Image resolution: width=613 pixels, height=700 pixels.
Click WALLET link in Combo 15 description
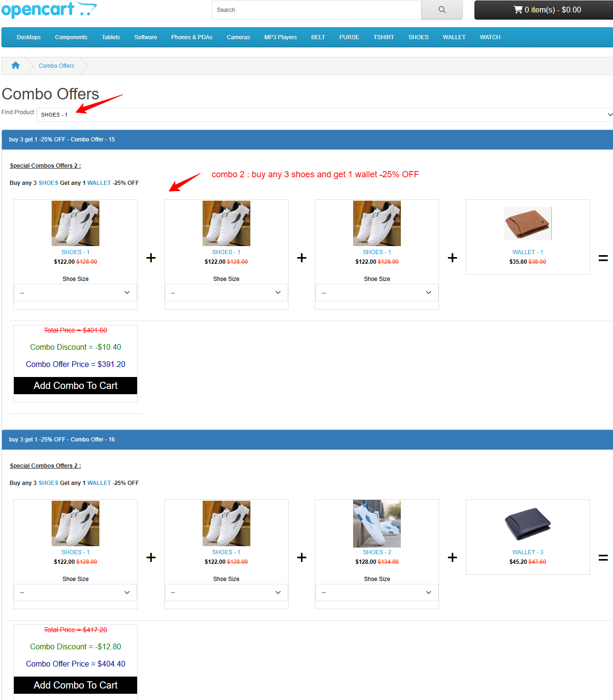pos(99,183)
